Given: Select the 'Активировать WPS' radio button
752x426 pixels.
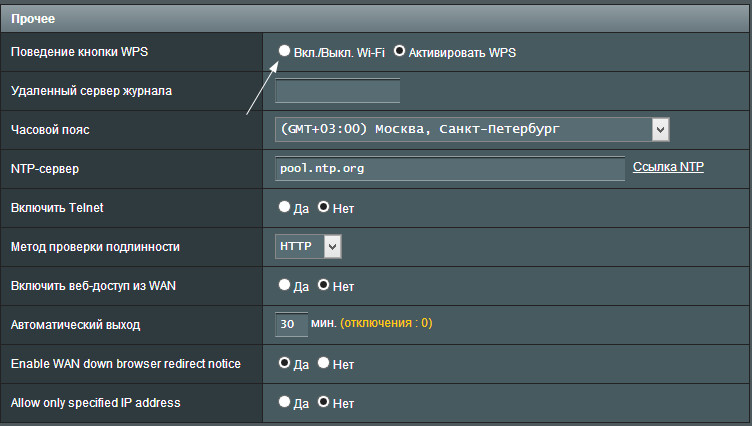Looking at the screenshot, I should pos(400,51).
